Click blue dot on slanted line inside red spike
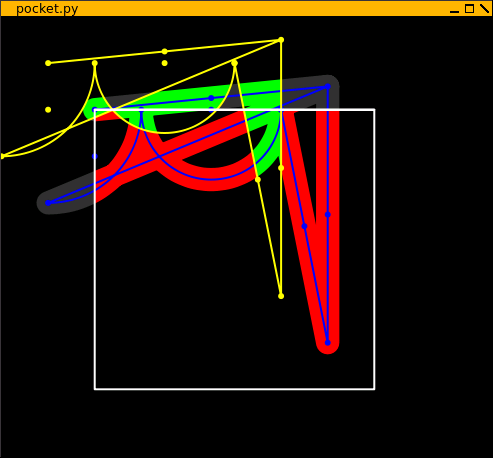Viewport: 493px width, 458px height. (x=304, y=226)
